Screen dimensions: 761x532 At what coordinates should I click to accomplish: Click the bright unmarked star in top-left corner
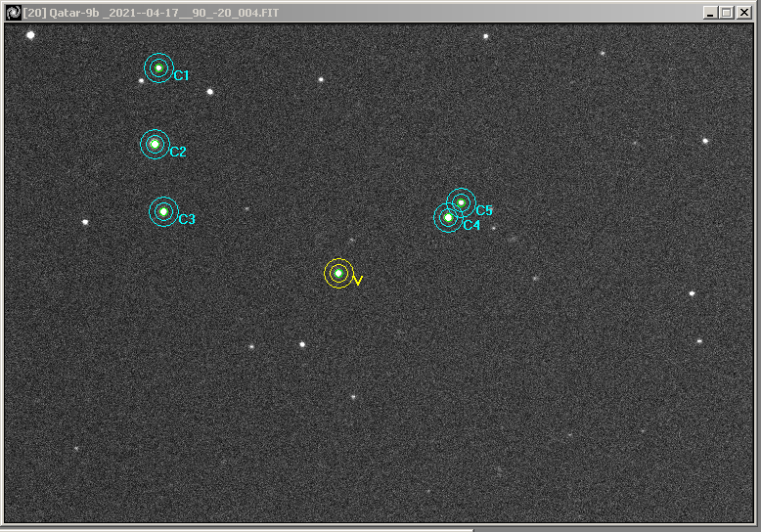30,35
